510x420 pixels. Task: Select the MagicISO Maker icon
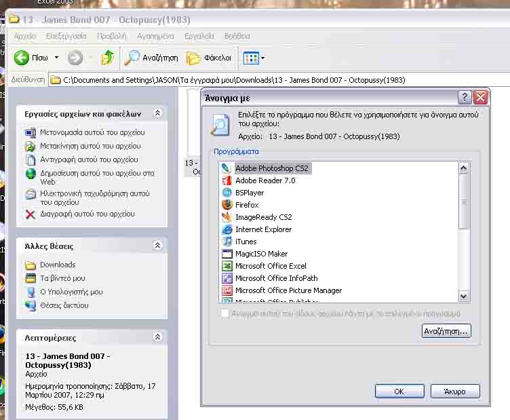click(227, 254)
